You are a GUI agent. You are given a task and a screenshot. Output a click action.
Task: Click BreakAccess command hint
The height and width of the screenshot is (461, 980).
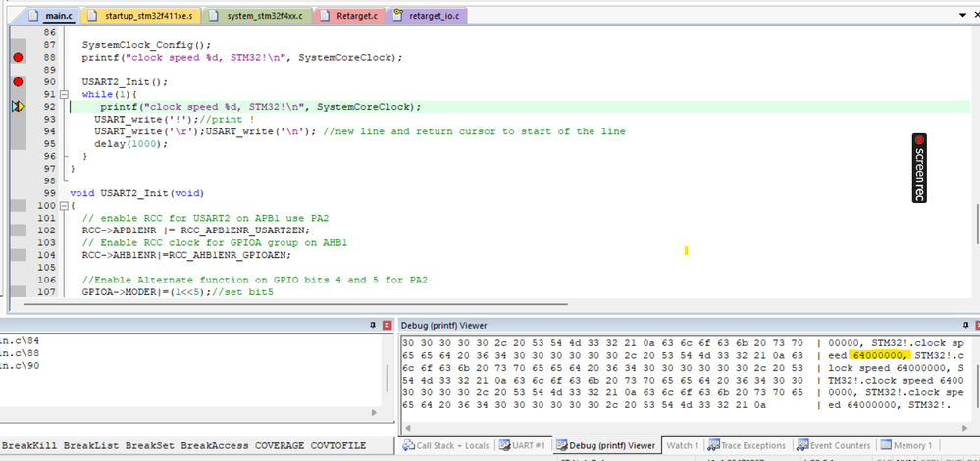[215, 445]
